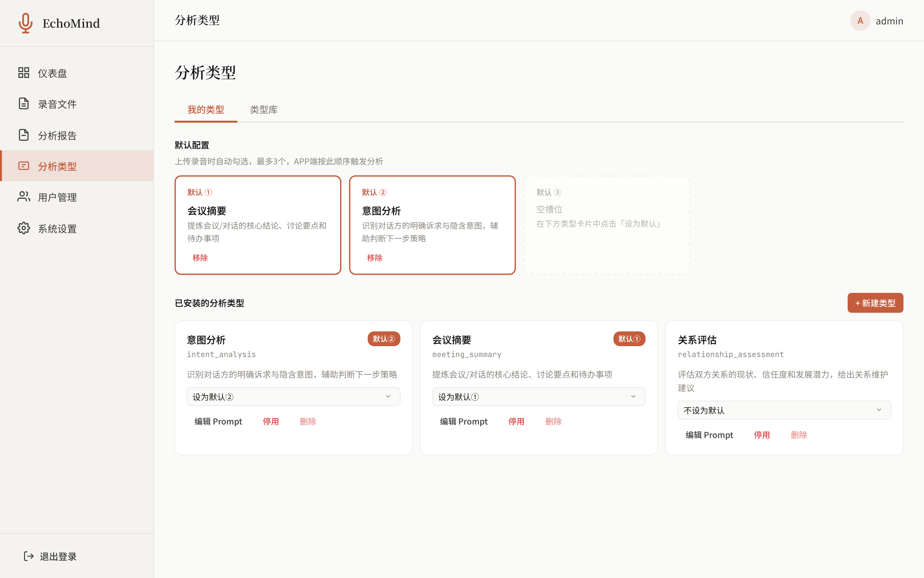Edit Prompt for 意图分析

point(218,421)
